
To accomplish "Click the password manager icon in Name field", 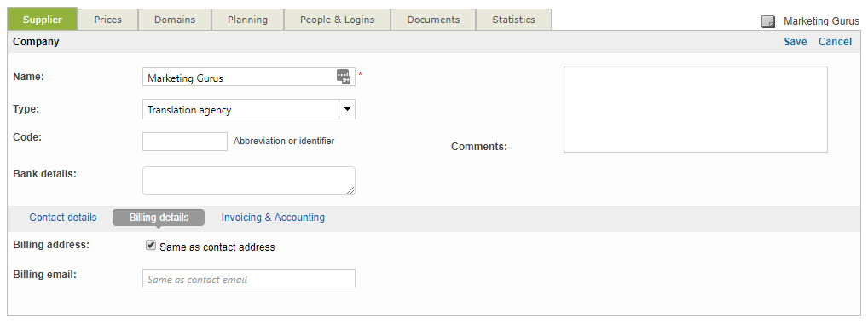I will tap(344, 77).
